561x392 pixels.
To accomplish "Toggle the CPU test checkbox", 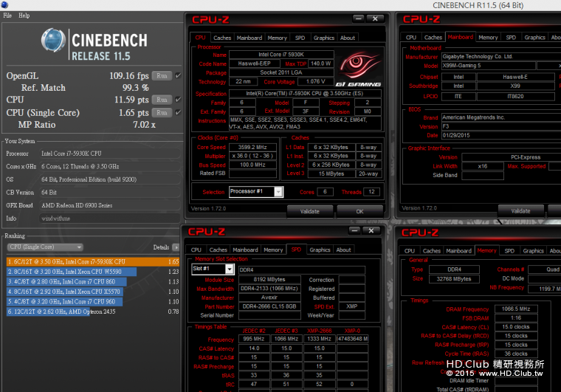I will pos(178,100).
